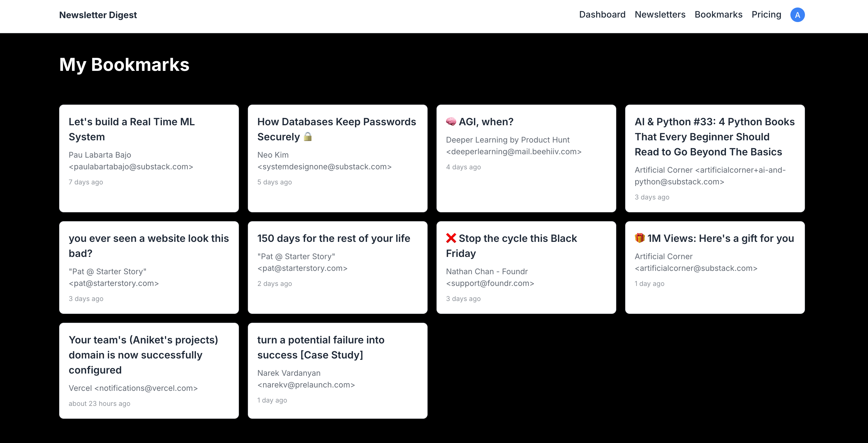Click the brain emoji on AGI card
The height and width of the screenshot is (443, 868).
point(451,122)
